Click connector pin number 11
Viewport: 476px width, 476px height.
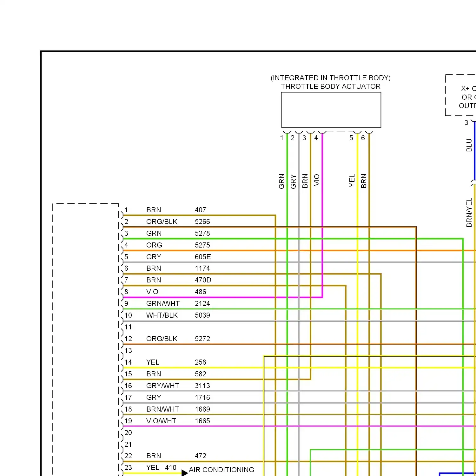point(128,327)
